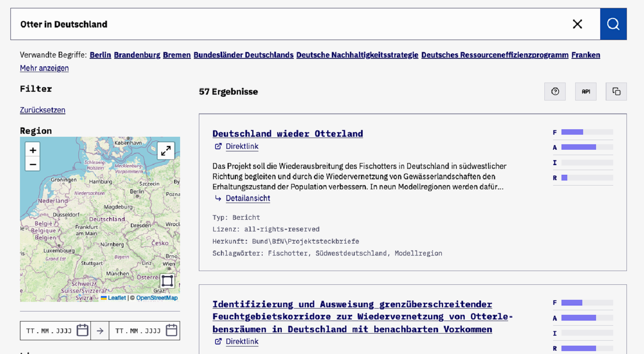Open Detailansicht of the first result
644x354 pixels.
coord(248,198)
